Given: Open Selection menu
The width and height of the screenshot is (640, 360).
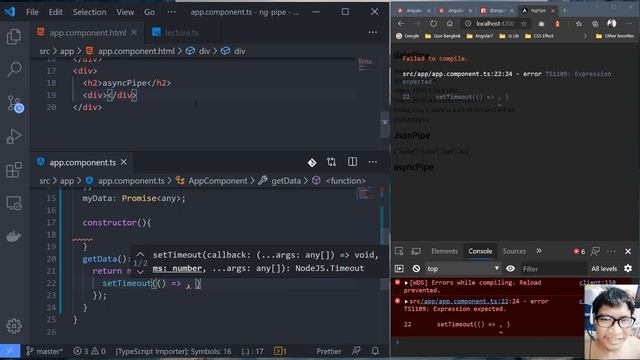Looking at the screenshot, I should (x=89, y=12).
